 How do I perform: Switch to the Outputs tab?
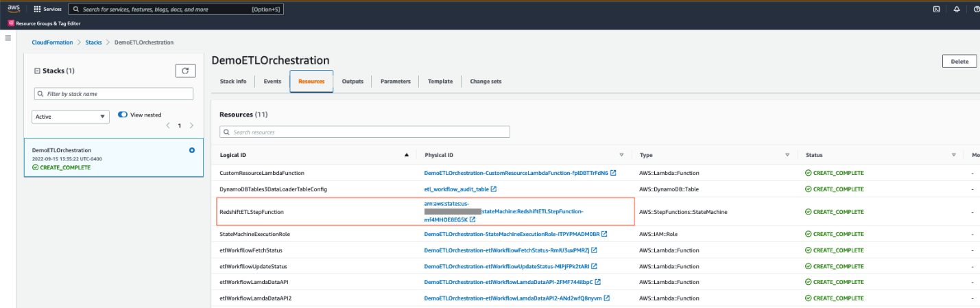point(352,81)
